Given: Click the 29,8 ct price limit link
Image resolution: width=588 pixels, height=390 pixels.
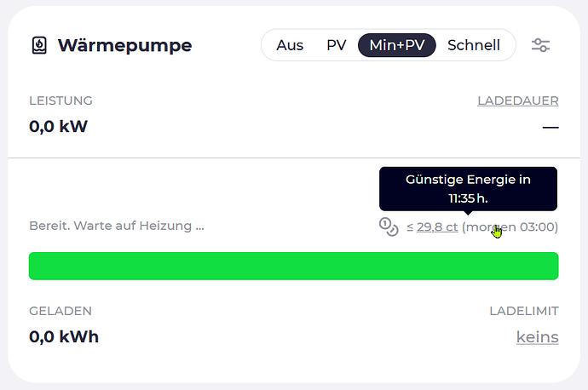Looking at the screenshot, I should (437, 227).
